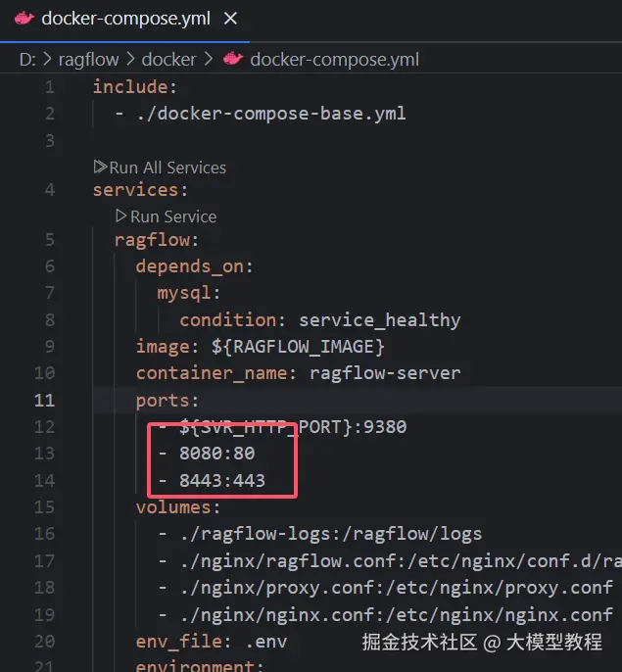Click the service_healthy value
The width and height of the screenshot is (622, 672).
(x=379, y=320)
